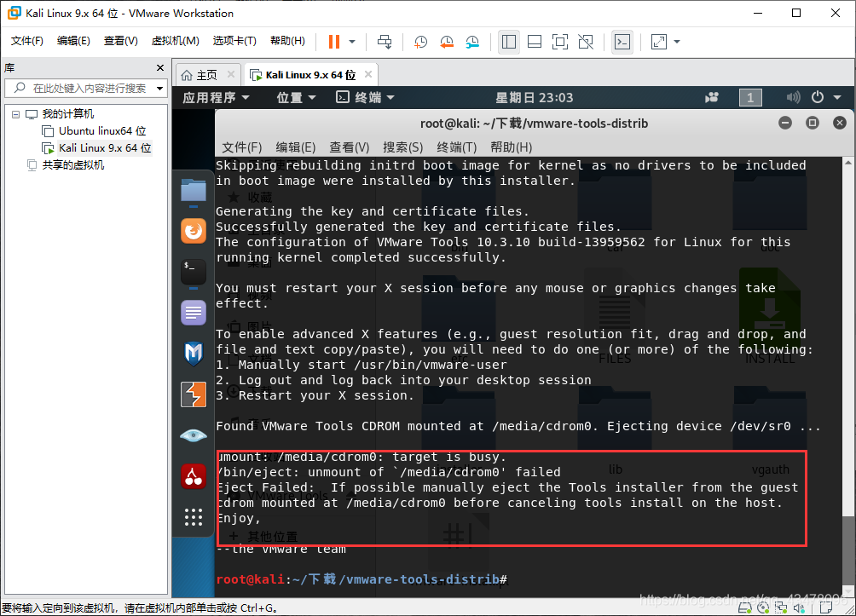This screenshot has height=616, width=856.
Task: Revert the VM to previous snapshot
Action: point(447,42)
